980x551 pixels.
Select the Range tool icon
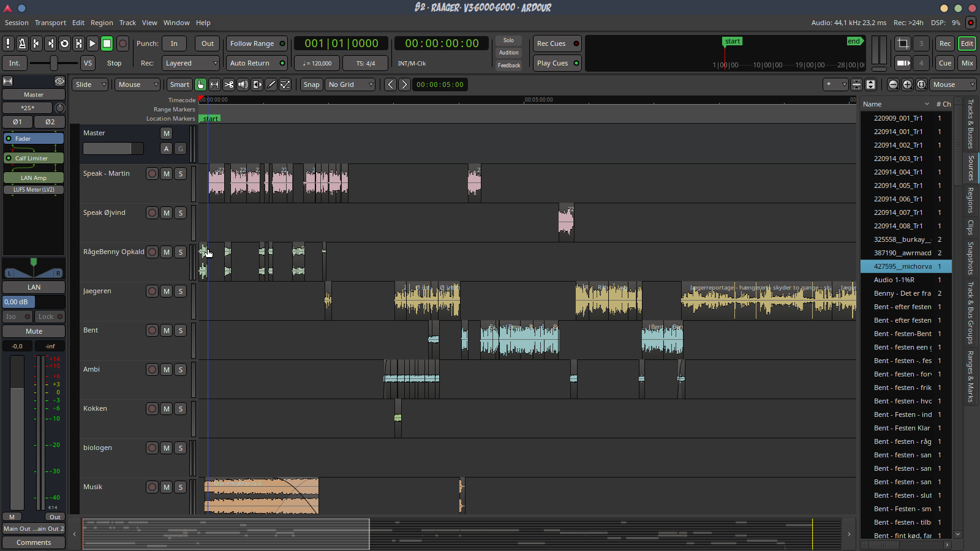(x=214, y=84)
